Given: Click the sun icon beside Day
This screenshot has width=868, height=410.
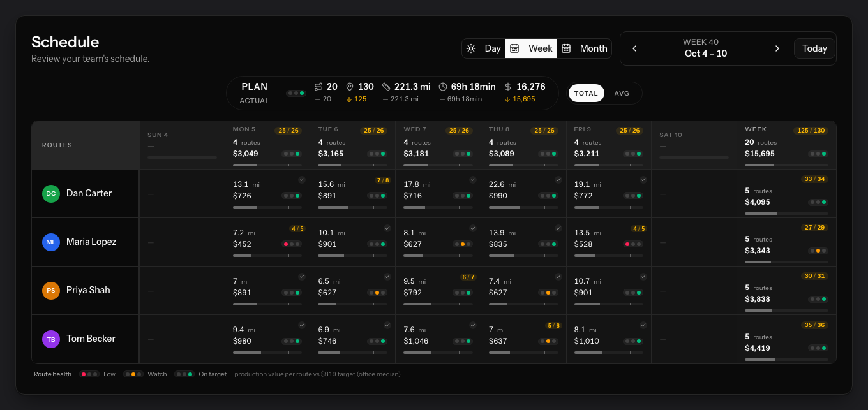Looking at the screenshot, I should point(471,48).
